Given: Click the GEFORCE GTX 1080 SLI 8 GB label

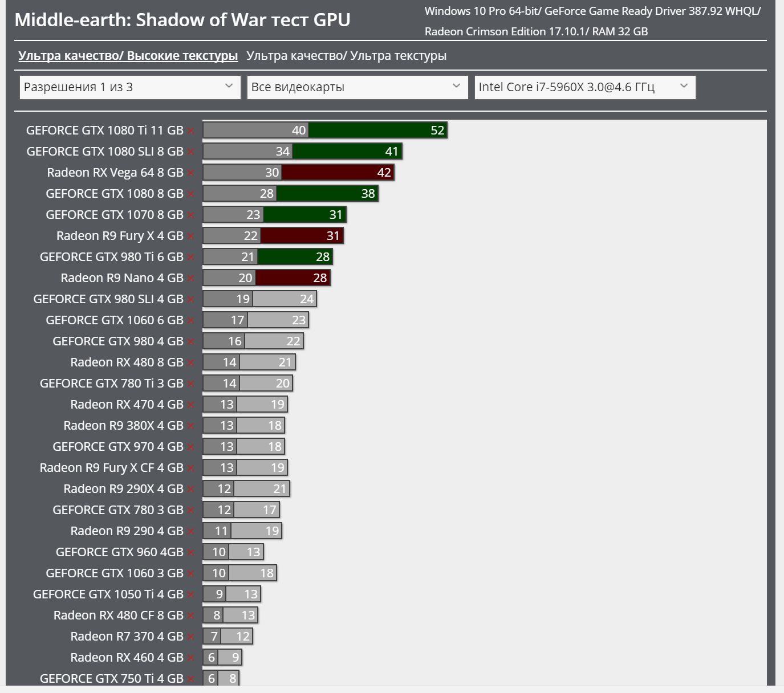Looking at the screenshot, I should point(105,152).
